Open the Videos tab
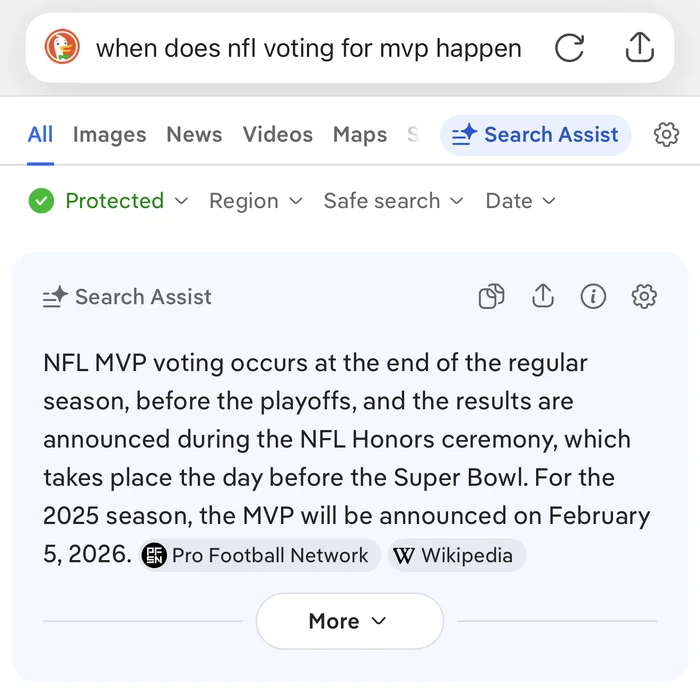 [x=277, y=135]
